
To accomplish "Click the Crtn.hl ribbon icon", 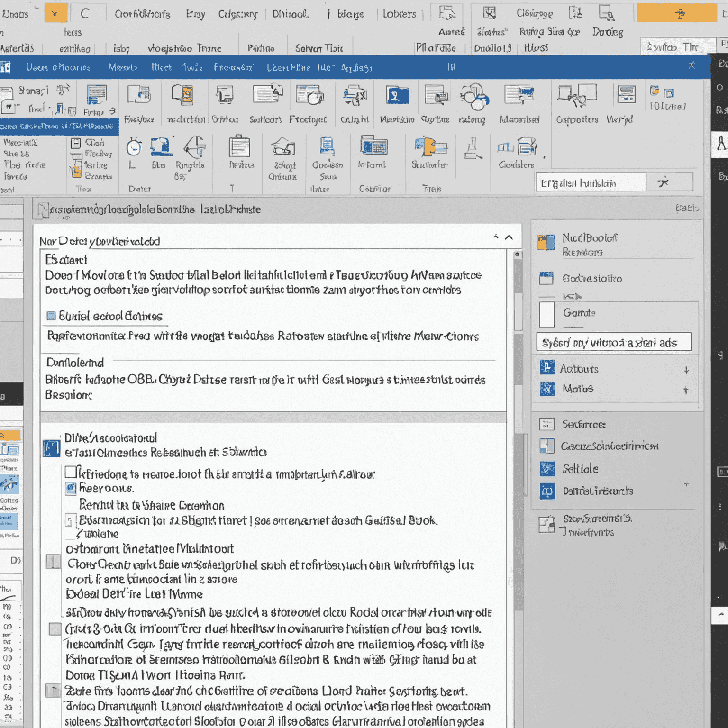I will pos(355,96).
